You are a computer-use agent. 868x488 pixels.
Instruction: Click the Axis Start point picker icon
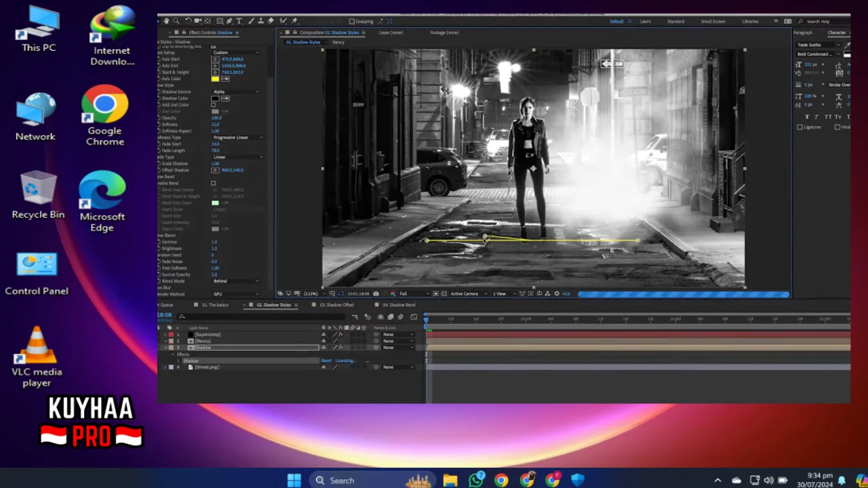pyautogui.click(x=215, y=59)
